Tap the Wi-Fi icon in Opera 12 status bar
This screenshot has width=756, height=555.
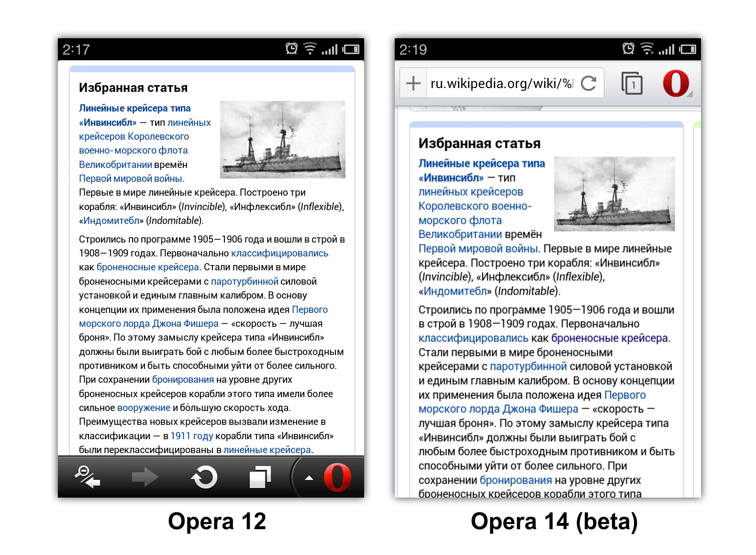310,48
